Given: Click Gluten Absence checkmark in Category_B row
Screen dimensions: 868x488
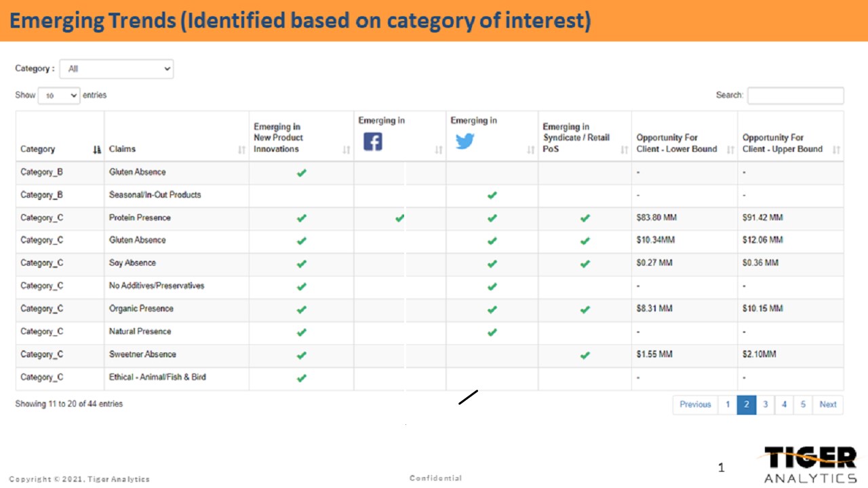Looking at the screenshot, I should point(302,173).
